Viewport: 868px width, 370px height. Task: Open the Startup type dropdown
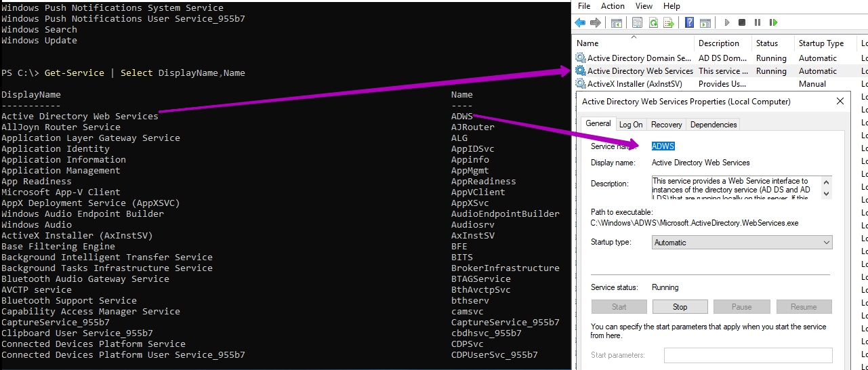pos(742,243)
